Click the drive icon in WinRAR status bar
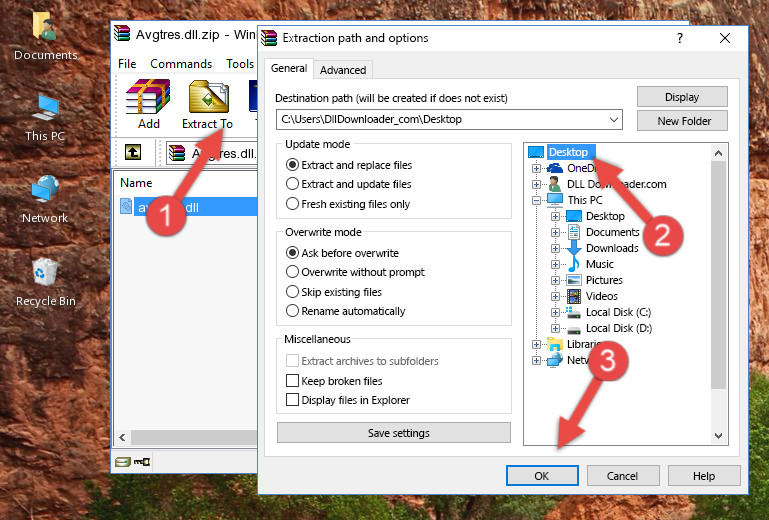Viewport: 769px width, 520px height. (x=123, y=462)
